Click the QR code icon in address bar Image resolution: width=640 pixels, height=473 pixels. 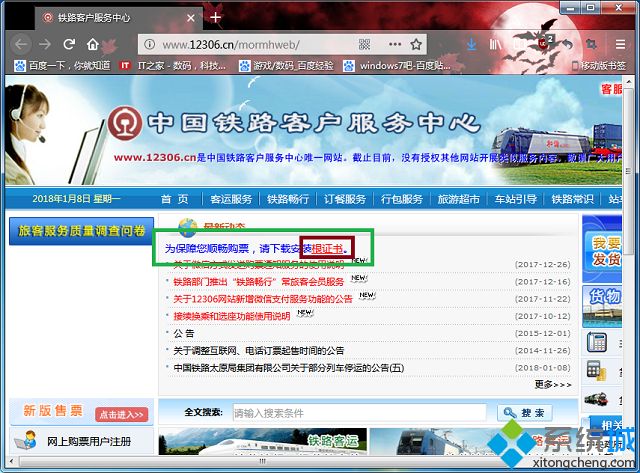pyautogui.click(x=364, y=44)
